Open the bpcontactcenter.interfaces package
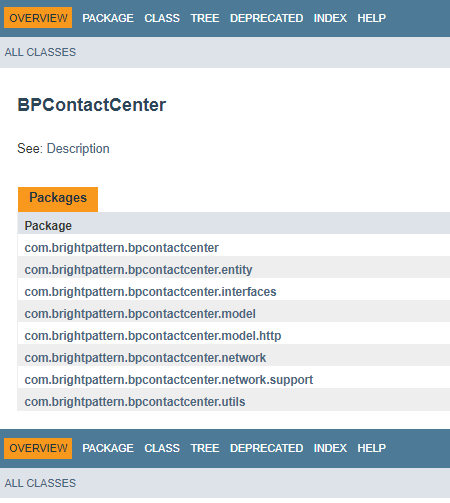The image size is (450, 503). (x=150, y=292)
